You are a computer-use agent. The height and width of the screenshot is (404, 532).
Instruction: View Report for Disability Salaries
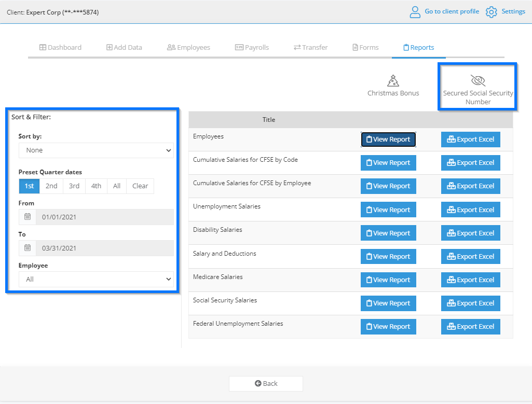click(388, 233)
